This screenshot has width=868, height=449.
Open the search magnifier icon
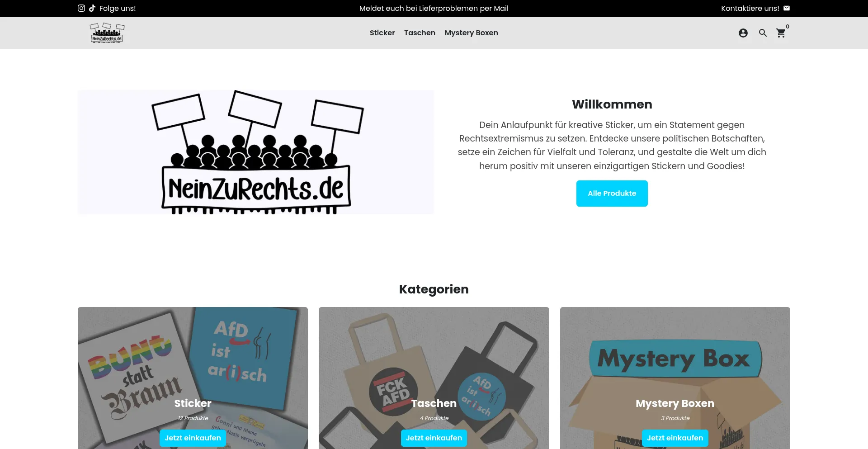point(763,33)
